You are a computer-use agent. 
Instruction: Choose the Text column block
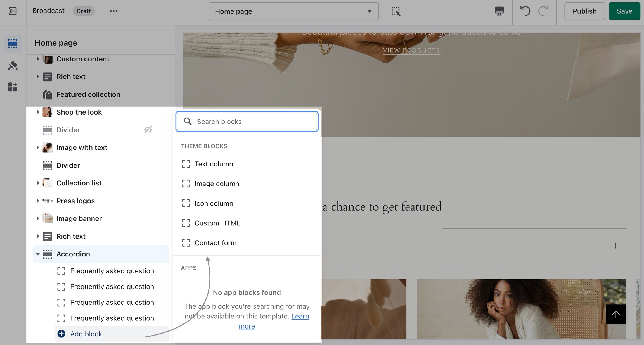pyautogui.click(x=214, y=164)
